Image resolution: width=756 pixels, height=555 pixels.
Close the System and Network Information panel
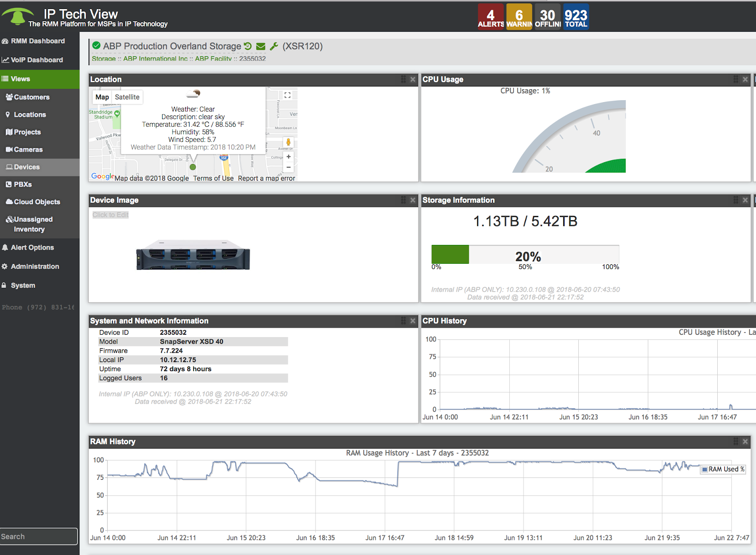point(413,321)
